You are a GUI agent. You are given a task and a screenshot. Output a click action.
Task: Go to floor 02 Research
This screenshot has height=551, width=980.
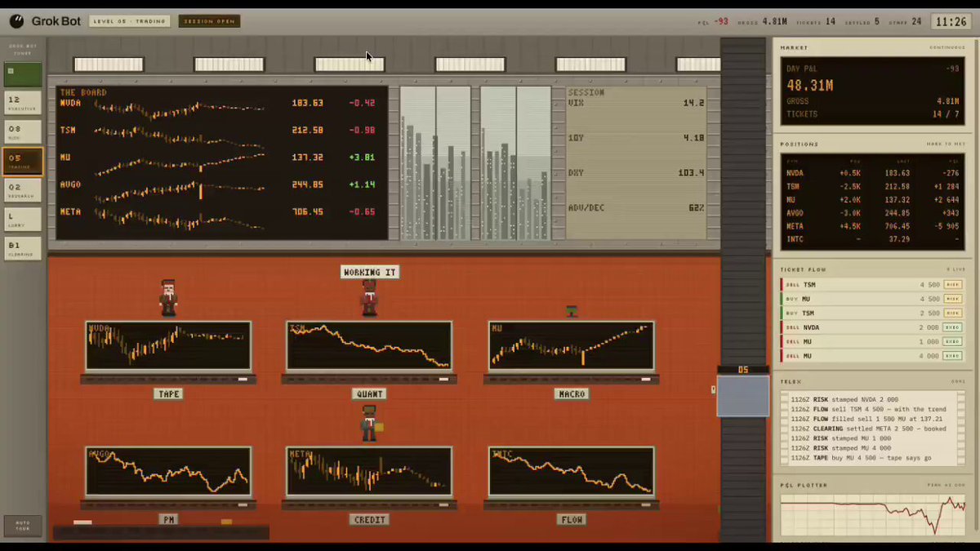coord(22,191)
